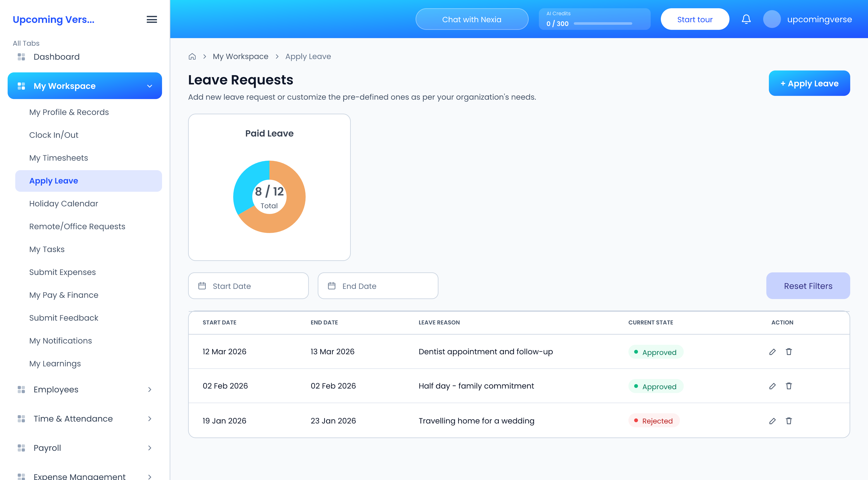Click the Rejected status badge
The image size is (868, 480).
654,421
